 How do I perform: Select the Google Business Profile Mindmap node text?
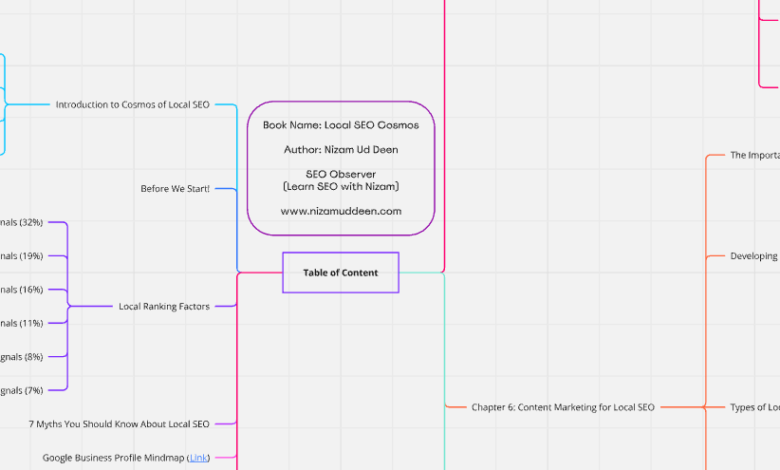(x=112, y=458)
